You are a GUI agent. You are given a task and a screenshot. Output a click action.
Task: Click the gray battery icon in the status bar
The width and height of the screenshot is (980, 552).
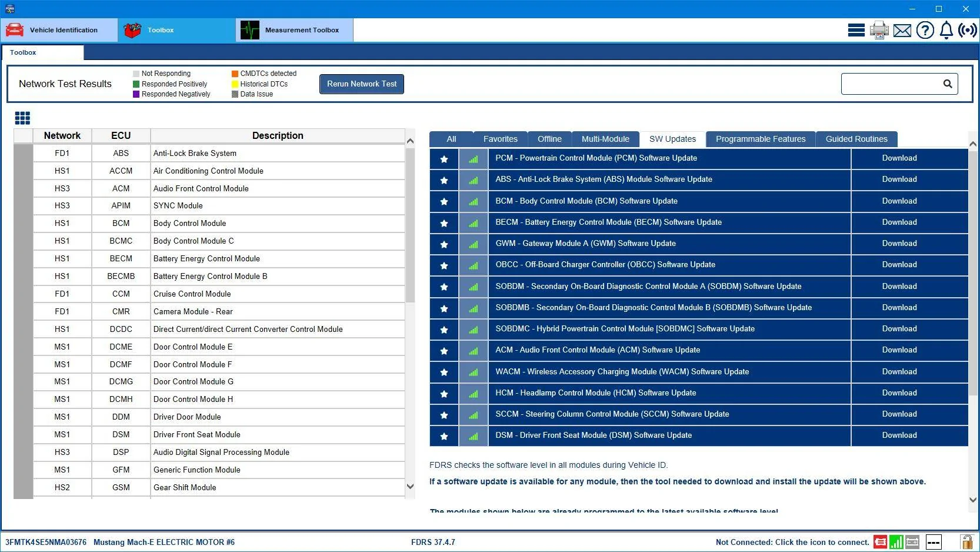[x=912, y=542]
